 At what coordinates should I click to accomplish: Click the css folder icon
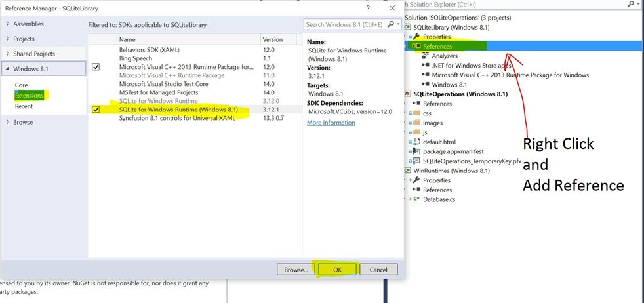pyautogui.click(x=416, y=113)
